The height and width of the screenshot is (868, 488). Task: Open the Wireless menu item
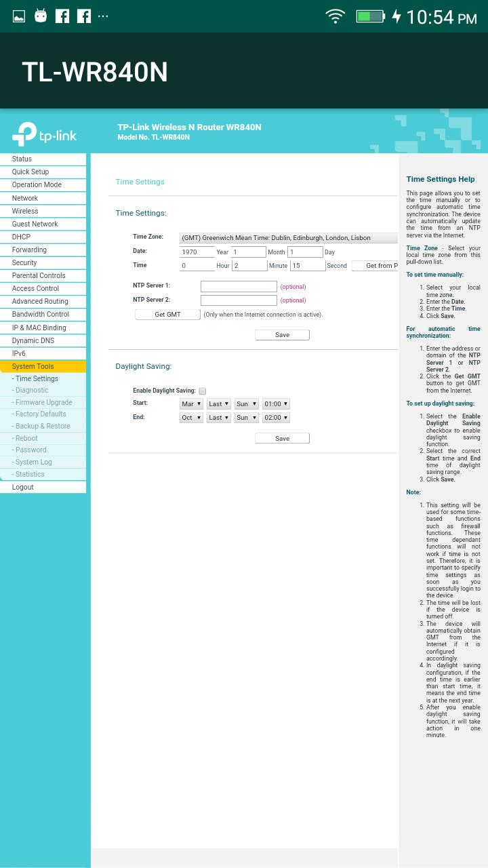pos(25,211)
